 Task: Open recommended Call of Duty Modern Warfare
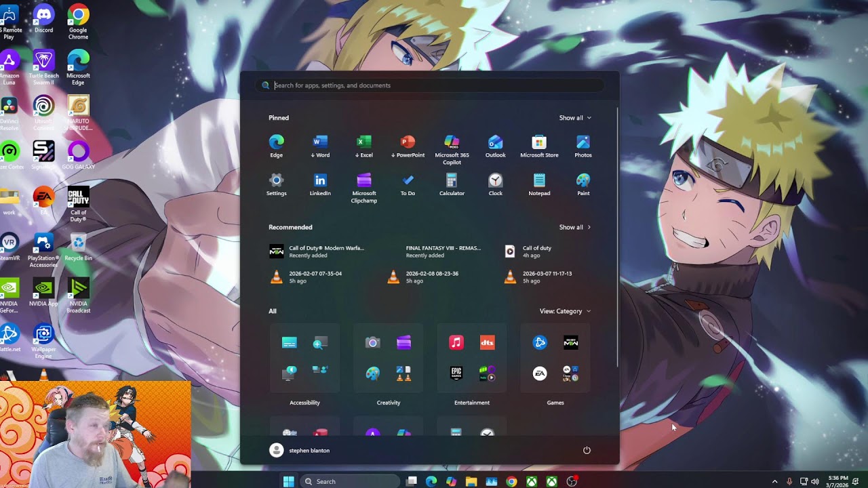319,251
